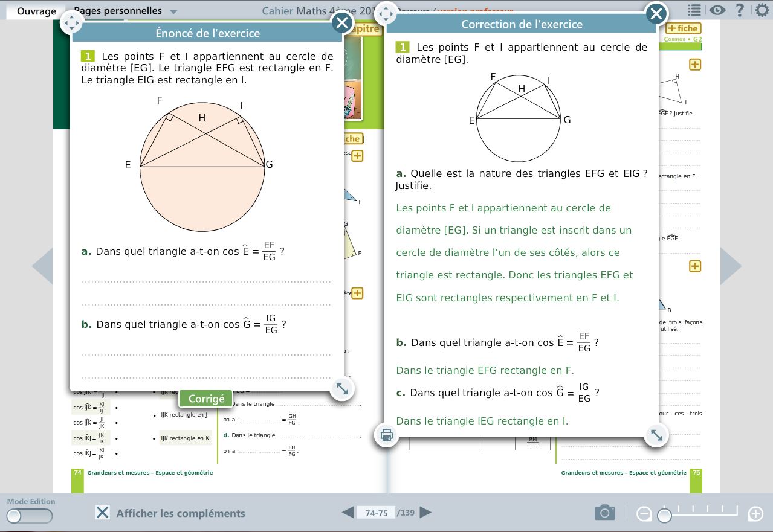Expand the Pages personnelles dropdown arrow

(173, 11)
